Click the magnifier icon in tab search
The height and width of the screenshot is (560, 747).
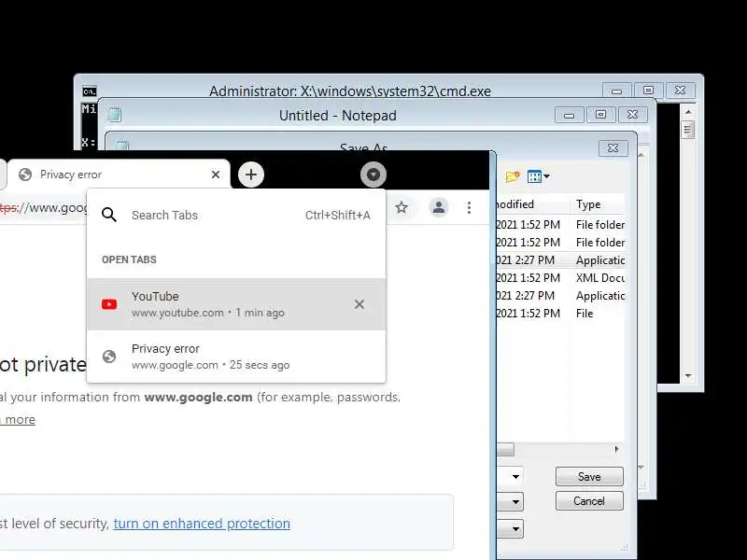109,215
